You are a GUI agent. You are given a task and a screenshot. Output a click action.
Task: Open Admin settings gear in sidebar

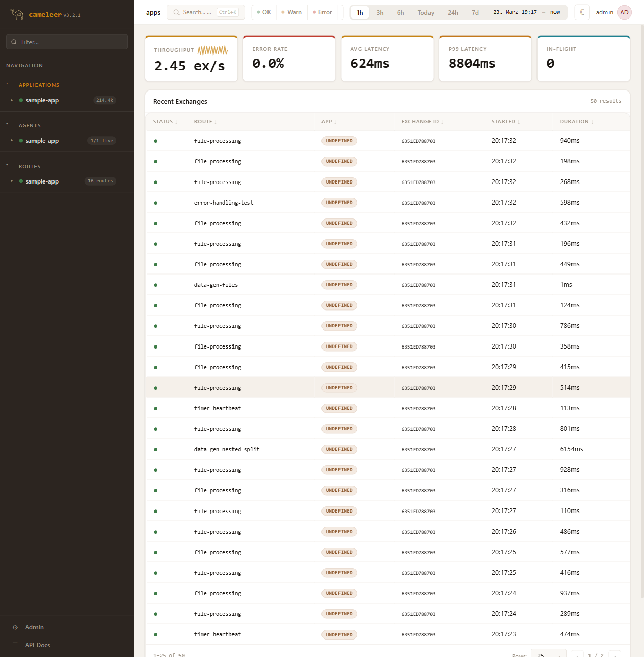15,627
